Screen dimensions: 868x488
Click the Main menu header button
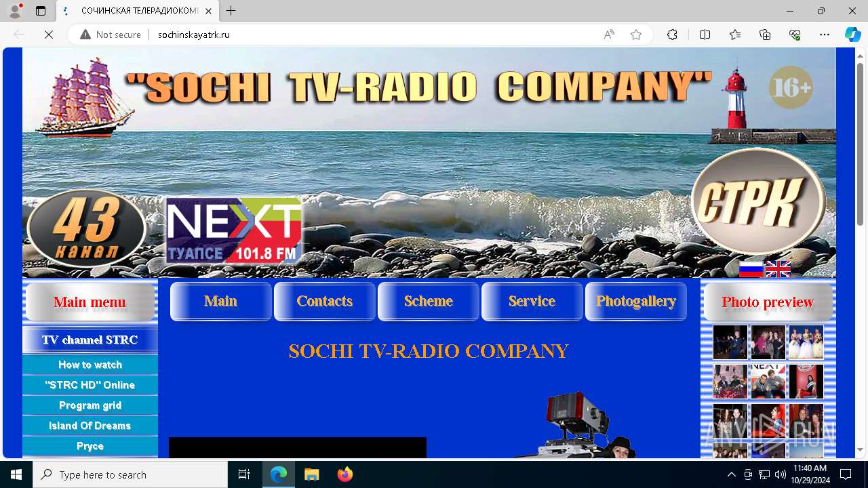pyautogui.click(x=90, y=302)
